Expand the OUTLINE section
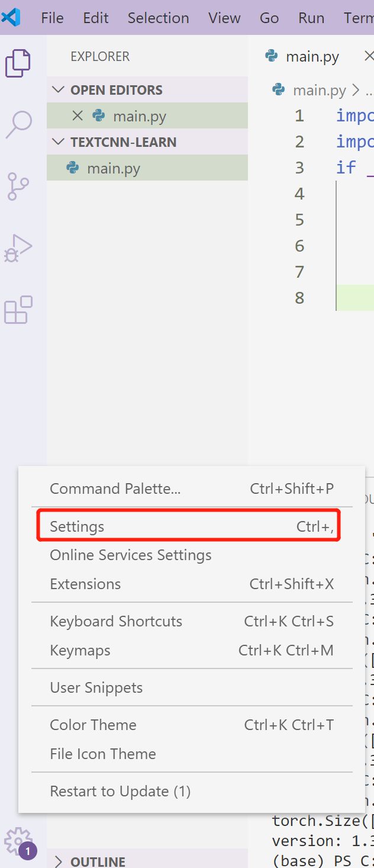Screen dimensions: 374x868 (57, 861)
